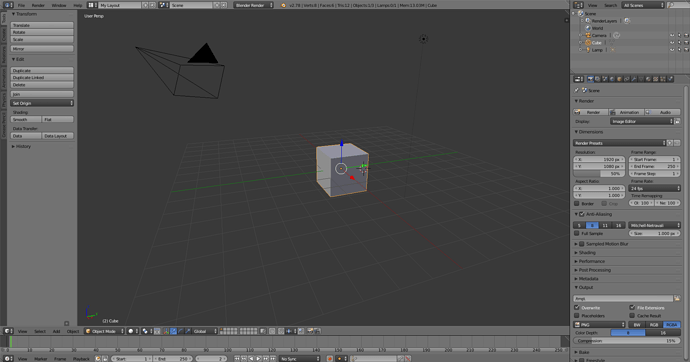Click the output folder browse icon
Image resolution: width=690 pixels, height=362 pixels.
[677, 299]
